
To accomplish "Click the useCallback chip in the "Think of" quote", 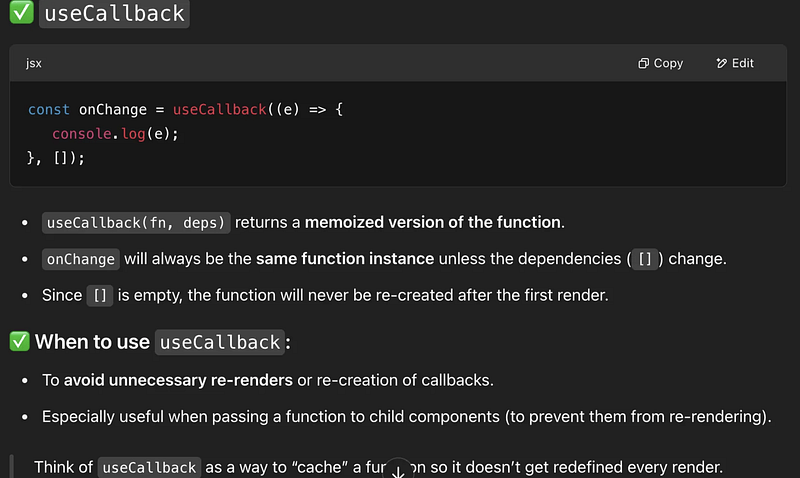I will click(x=150, y=467).
